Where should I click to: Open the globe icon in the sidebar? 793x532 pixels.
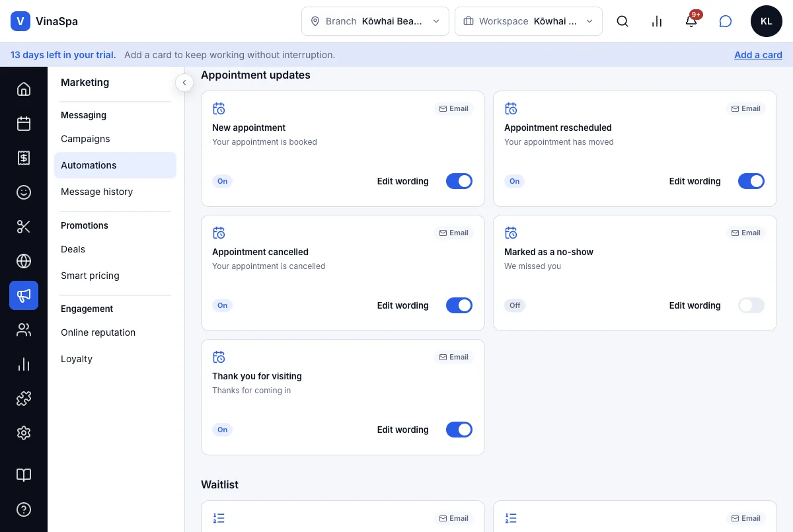click(24, 261)
